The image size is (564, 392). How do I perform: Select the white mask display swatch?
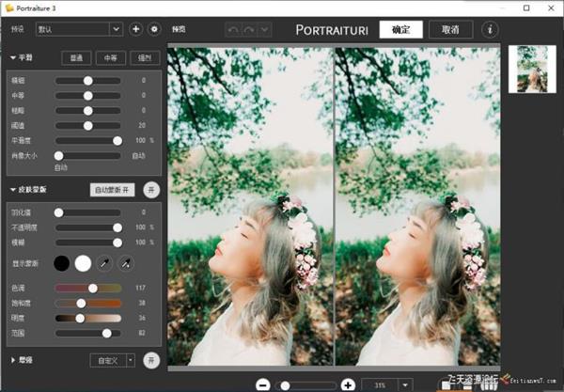click(83, 263)
